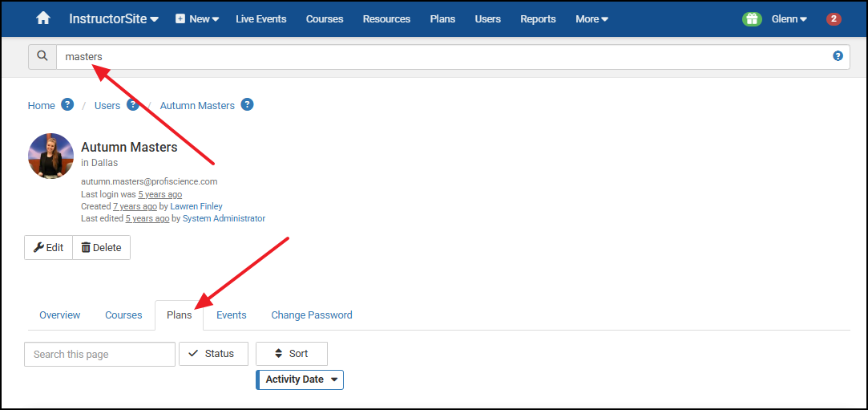Go to the home icon in navbar

point(43,18)
